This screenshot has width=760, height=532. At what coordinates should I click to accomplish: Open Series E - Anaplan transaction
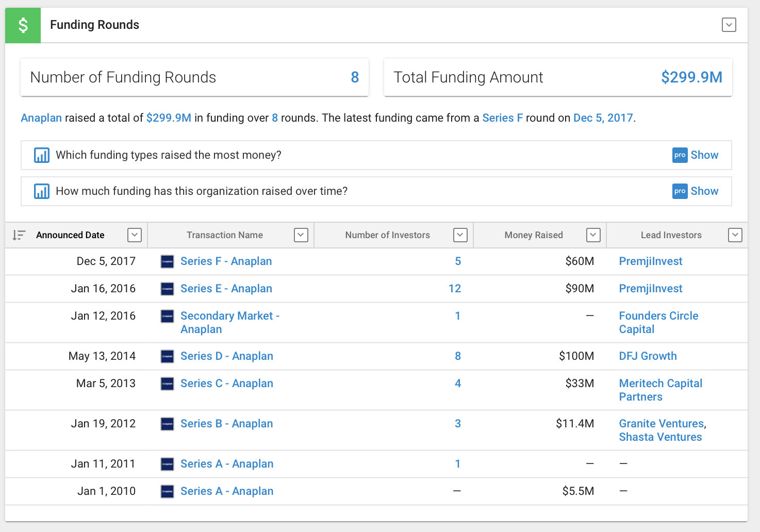(x=226, y=289)
